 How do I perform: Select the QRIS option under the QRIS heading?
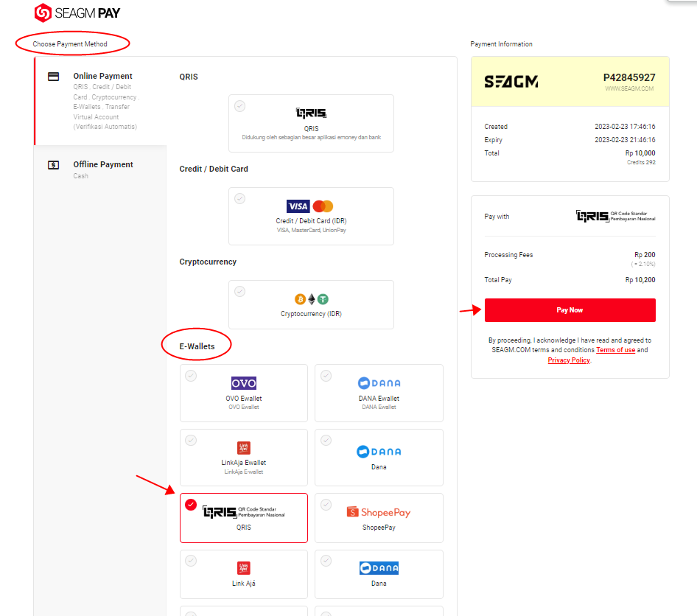click(x=311, y=124)
